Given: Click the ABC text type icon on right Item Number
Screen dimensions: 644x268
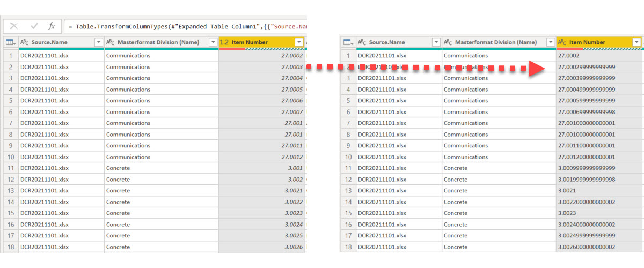Looking at the screenshot, I should (562, 42).
